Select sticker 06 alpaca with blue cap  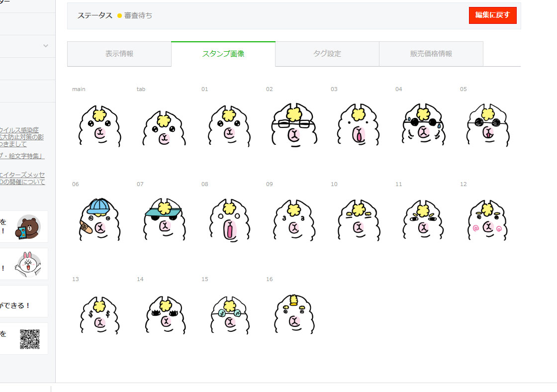click(99, 220)
